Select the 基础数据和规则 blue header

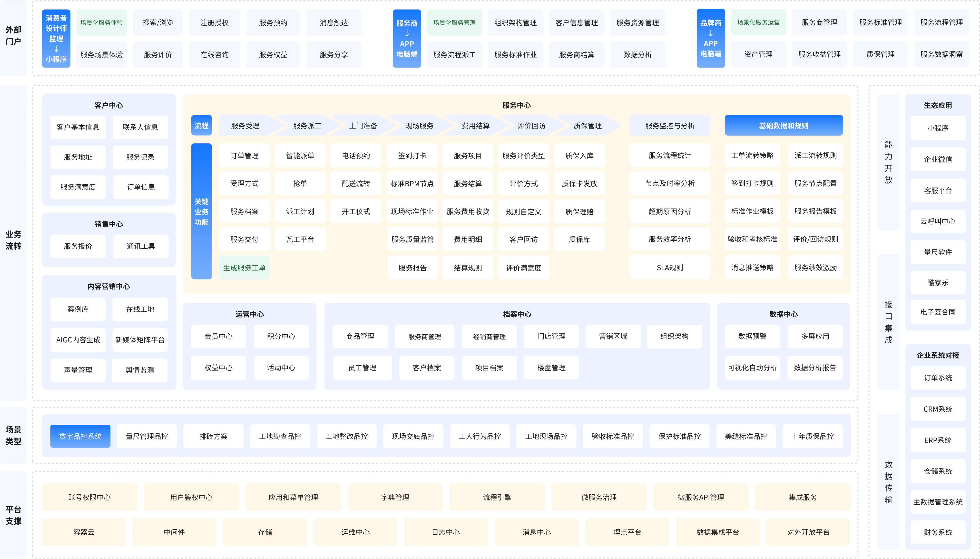tap(784, 126)
